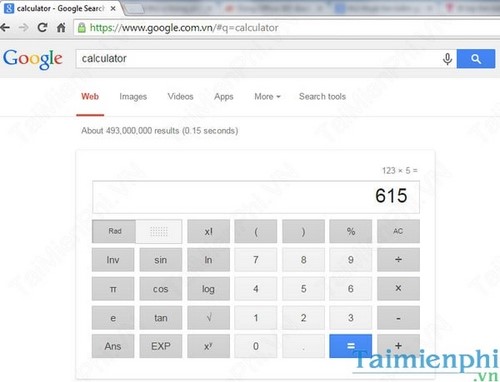The width and height of the screenshot is (500, 382).
Task: Select Rad angle mode toggle
Action: click(x=114, y=231)
